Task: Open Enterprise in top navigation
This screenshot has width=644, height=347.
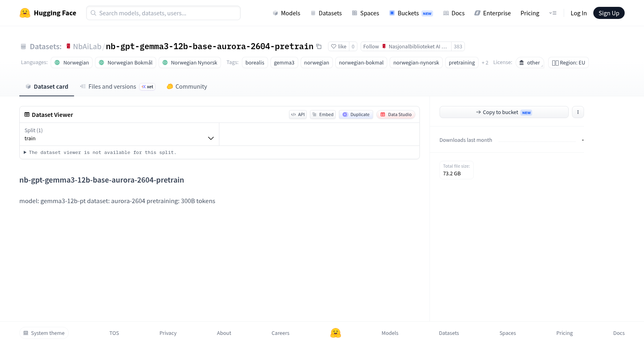Action: tap(492, 13)
